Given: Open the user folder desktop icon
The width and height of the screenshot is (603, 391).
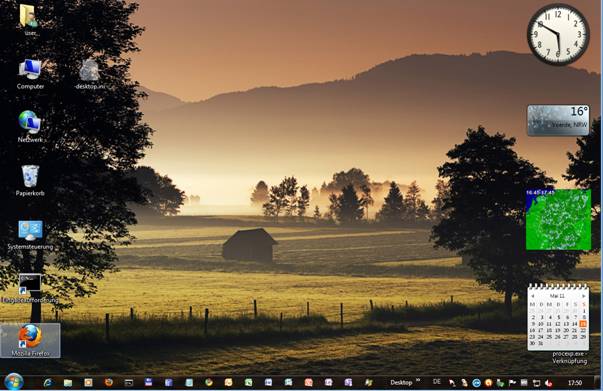Looking at the screenshot, I should coord(30,19).
